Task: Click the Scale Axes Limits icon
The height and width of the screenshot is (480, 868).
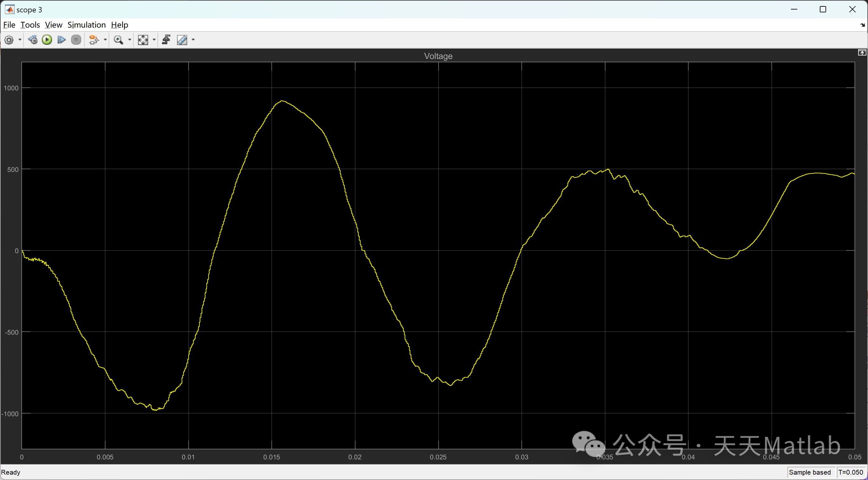Action: tap(143, 40)
